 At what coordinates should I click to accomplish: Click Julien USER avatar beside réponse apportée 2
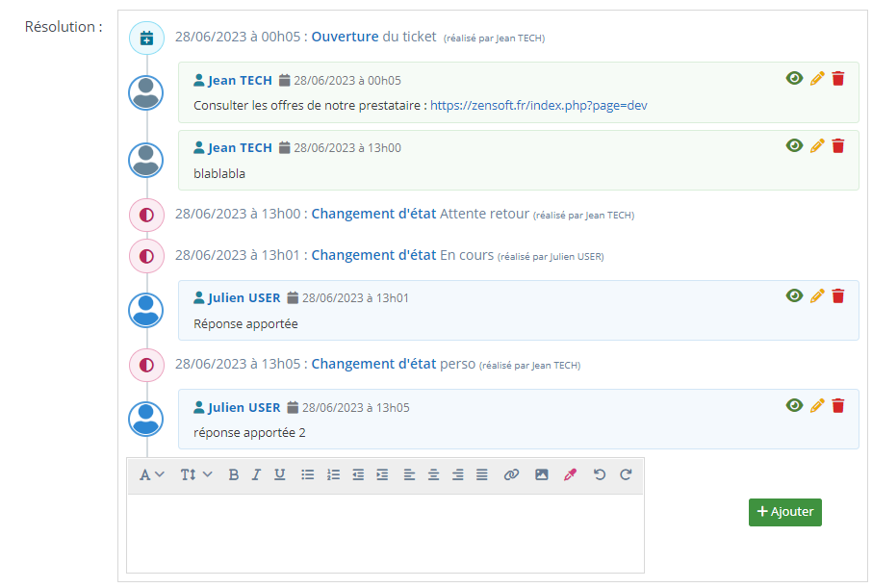click(x=145, y=420)
